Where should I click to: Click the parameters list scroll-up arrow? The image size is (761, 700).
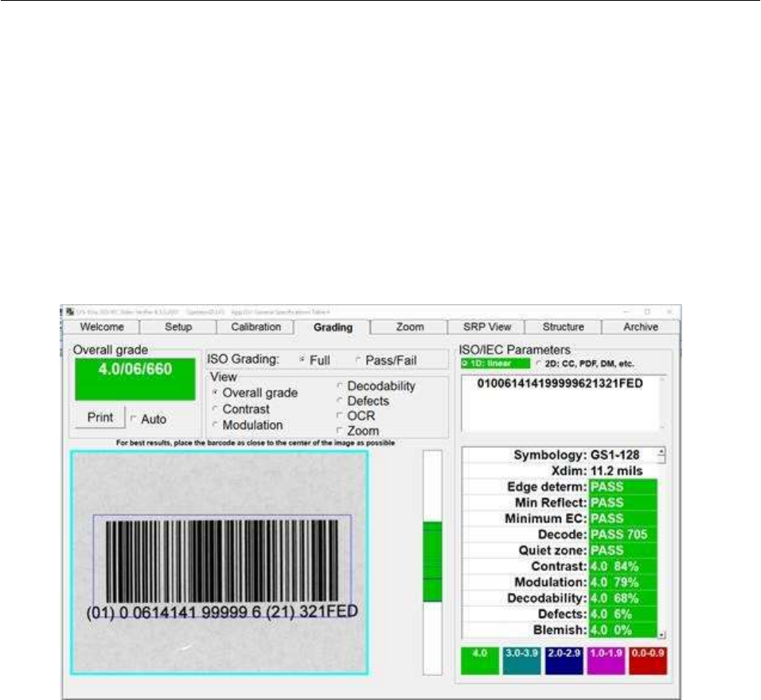[661, 452]
